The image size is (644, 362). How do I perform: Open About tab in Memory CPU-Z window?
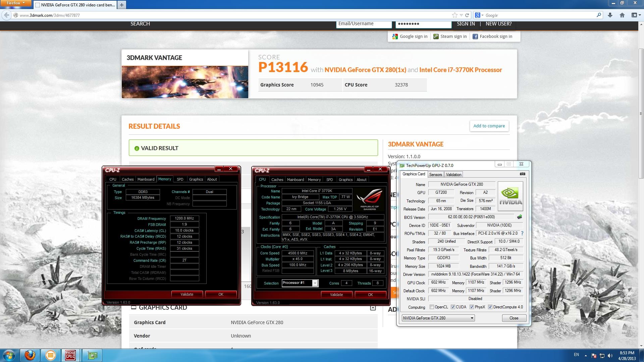(212, 179)
